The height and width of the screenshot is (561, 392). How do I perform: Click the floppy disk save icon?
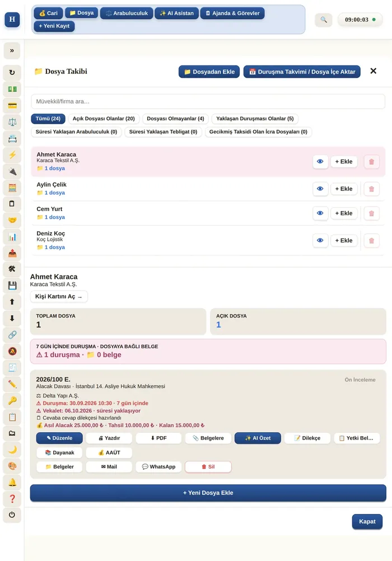pos(12,286)
